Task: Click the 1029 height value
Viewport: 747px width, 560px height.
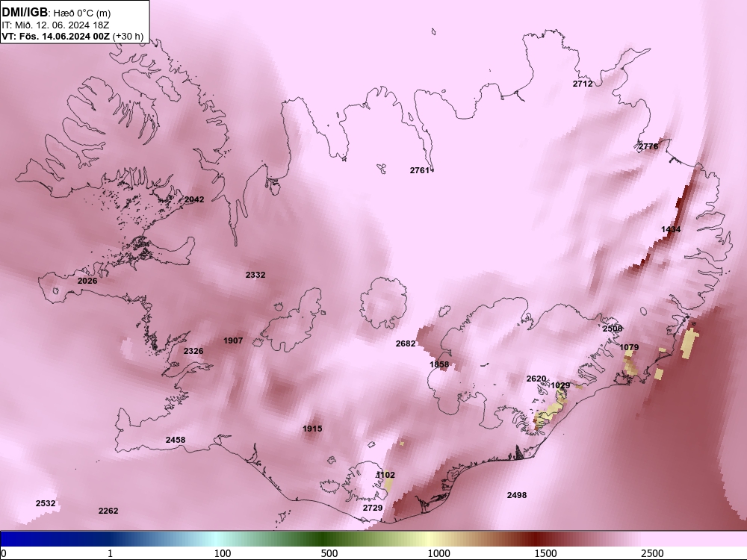Action: [560, 386]
